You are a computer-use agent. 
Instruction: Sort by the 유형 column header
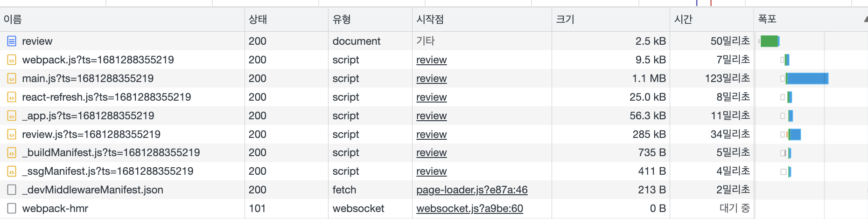(371, 19)
